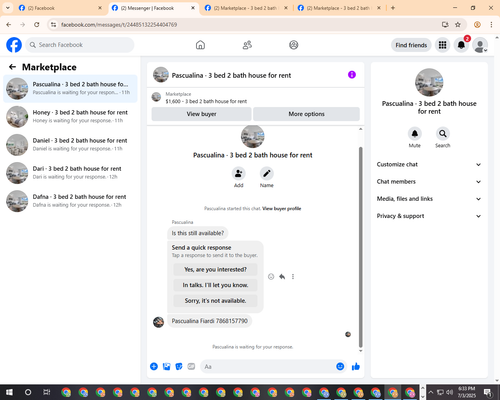Open the emoji picker in message box

point(340,367)
